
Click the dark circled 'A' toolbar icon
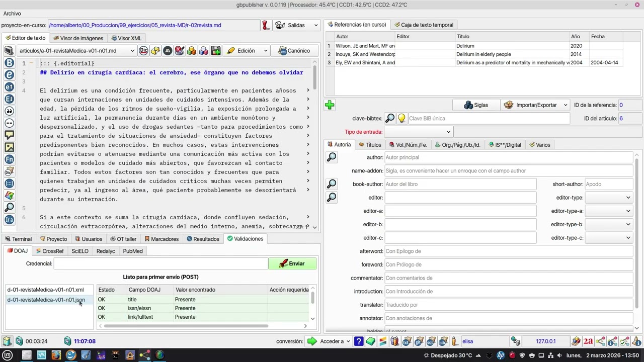click(168, 50)
